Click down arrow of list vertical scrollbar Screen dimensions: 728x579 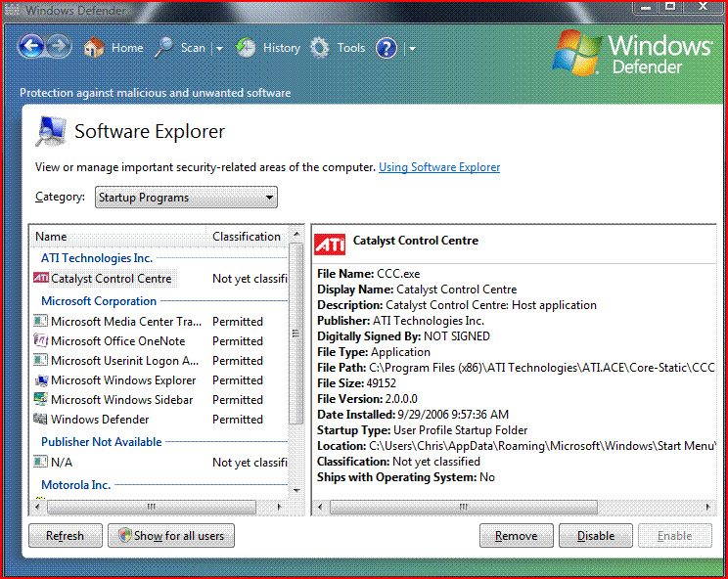[x=296, y=490]
